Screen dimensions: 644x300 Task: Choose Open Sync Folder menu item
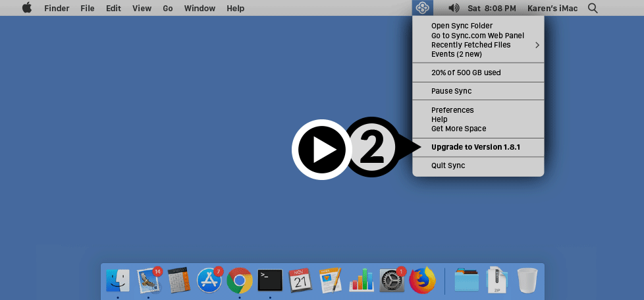click(x=462, y=26)
